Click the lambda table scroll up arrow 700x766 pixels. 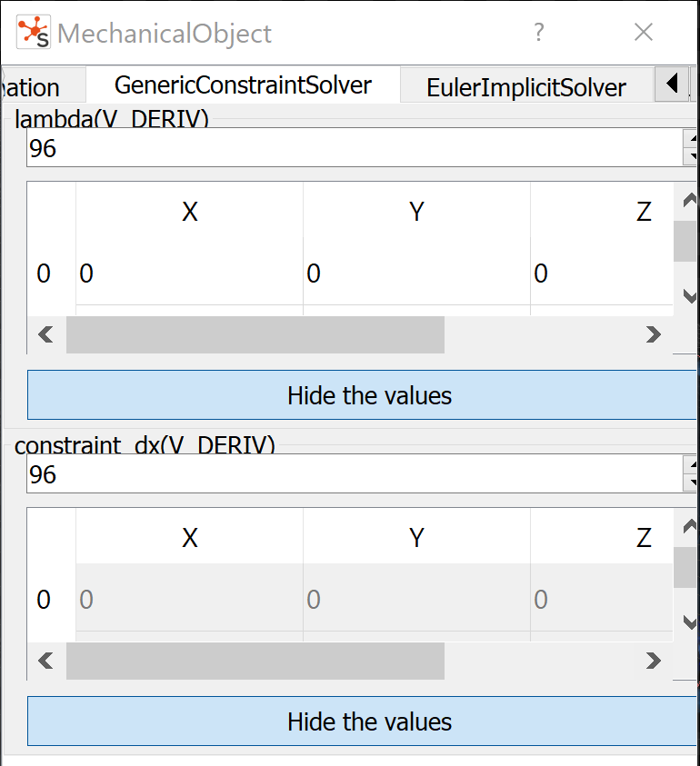689,200
